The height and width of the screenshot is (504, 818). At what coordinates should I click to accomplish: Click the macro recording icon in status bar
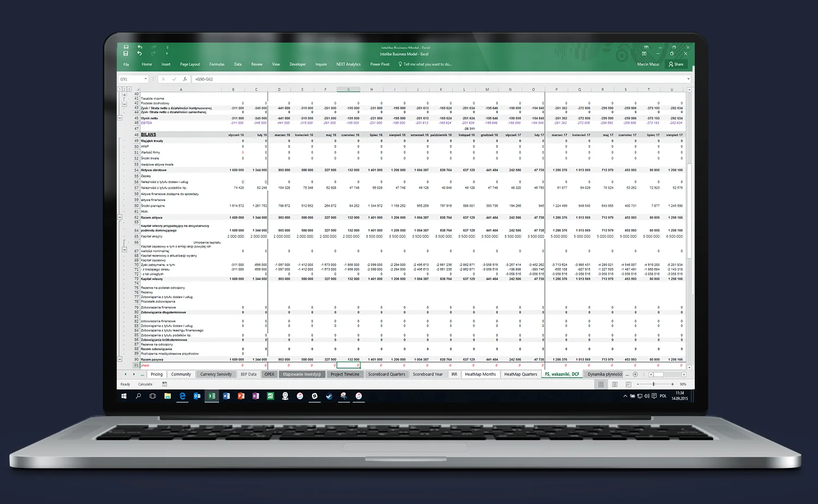[x=165, y=384]
